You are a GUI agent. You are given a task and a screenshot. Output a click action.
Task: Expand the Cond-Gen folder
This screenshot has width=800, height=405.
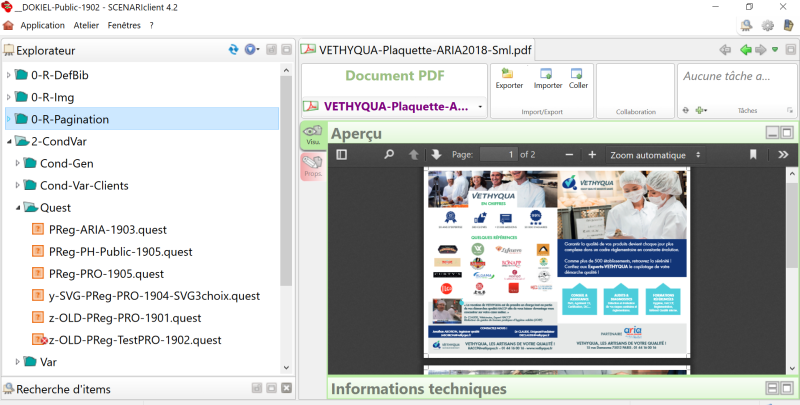tap(18, 163)
